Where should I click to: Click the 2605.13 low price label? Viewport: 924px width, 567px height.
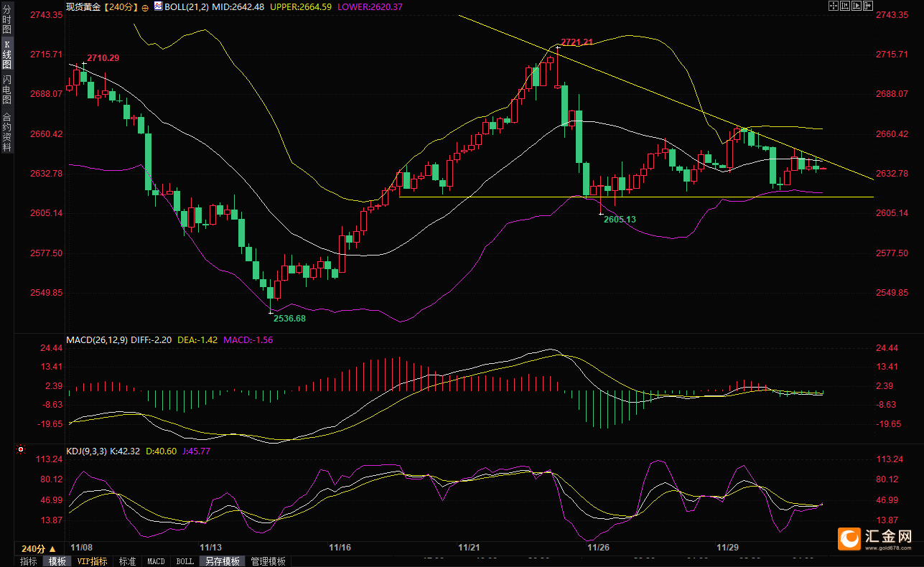point(620,219)
